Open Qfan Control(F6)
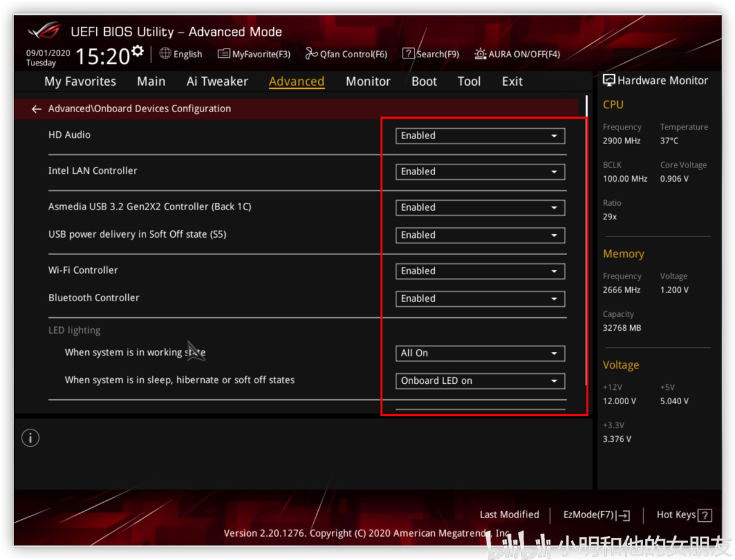Viewport: 735px width, 560px height. 347,54
